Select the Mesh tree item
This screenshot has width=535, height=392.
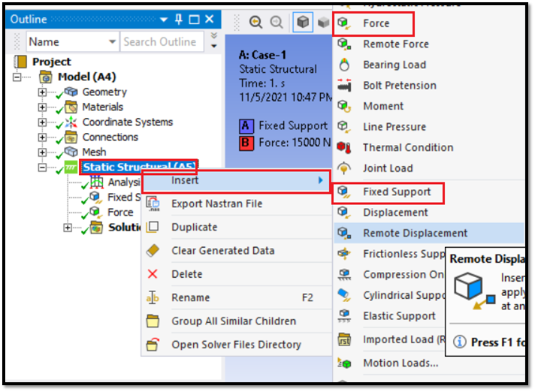(94, 152)
